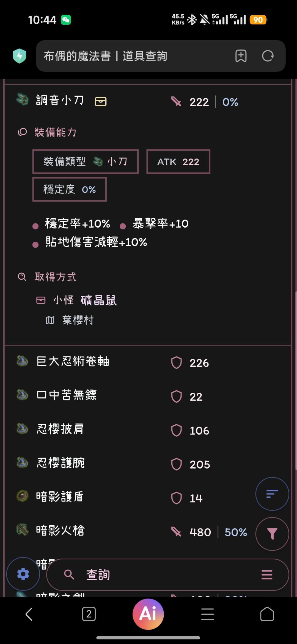
Task: Tap the drop box icon beside 調音小刀
Action: 101,102
